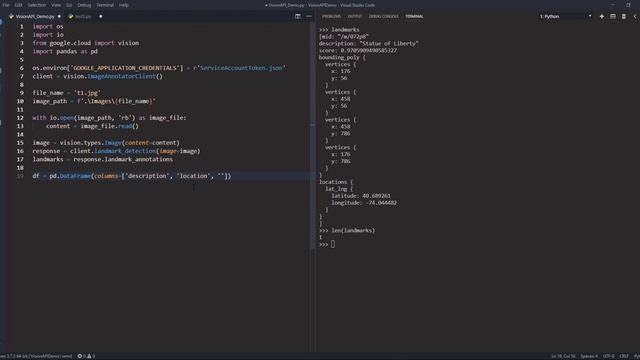This screenshot has height=360, width=640.
Task: Restore the VS Code window size
Action: (628, 5)
